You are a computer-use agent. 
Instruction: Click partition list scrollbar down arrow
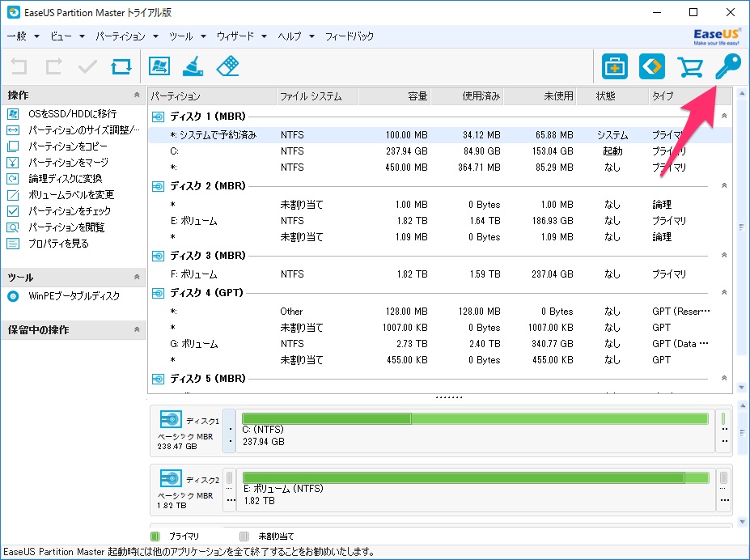click(x=742, y=388)
